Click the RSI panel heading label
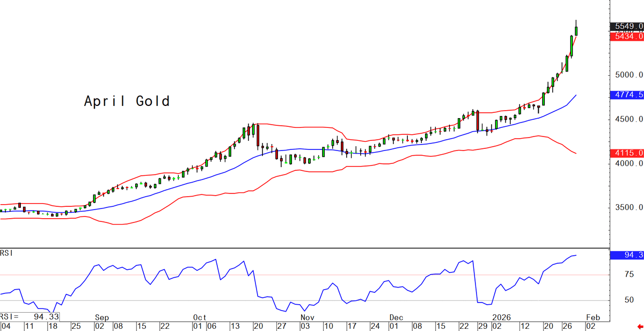This screenshot has width=644, height=331. [x=6, y=253]
